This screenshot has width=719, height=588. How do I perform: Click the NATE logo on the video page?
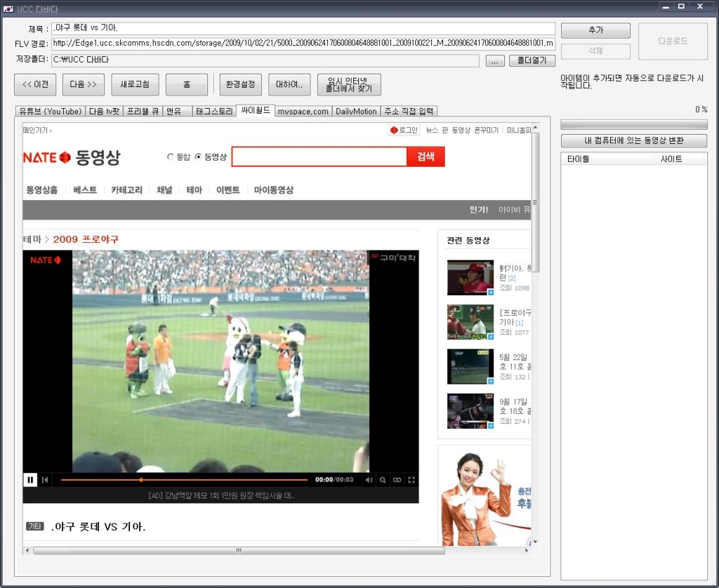[x=47, y=158]
